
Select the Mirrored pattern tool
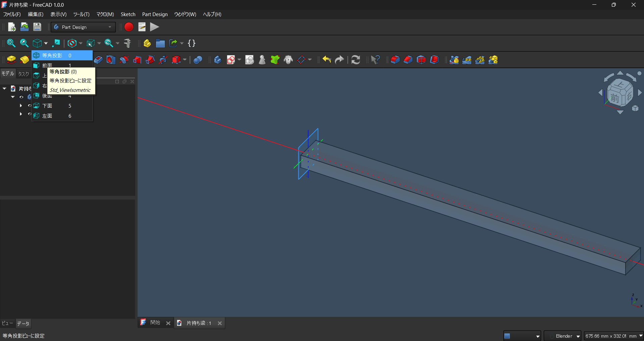454,60
